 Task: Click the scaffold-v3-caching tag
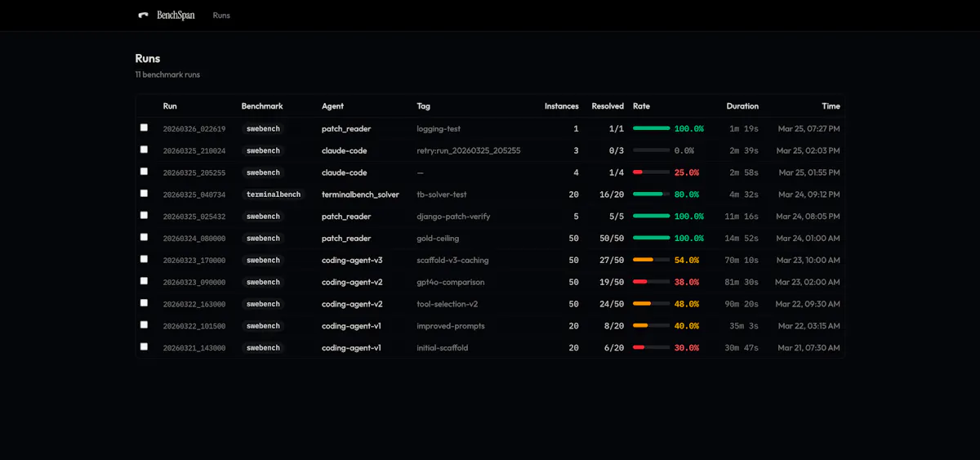[x=452, y=260]
